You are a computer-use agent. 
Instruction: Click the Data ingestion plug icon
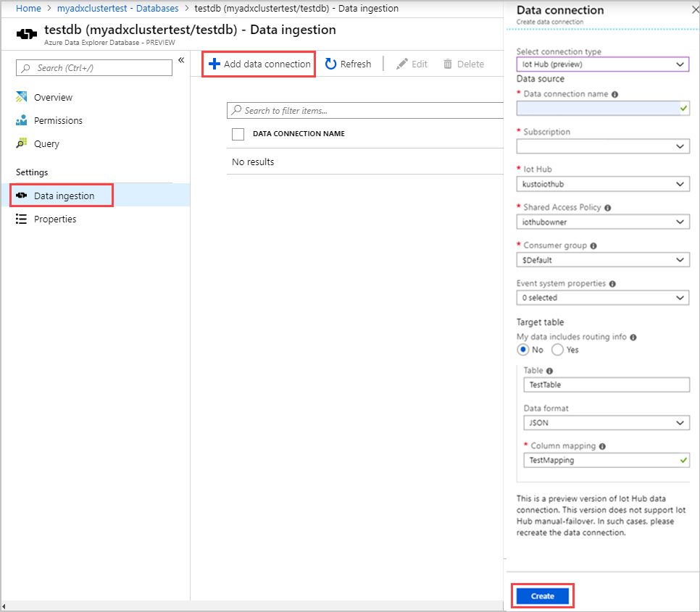click(21, 196)
